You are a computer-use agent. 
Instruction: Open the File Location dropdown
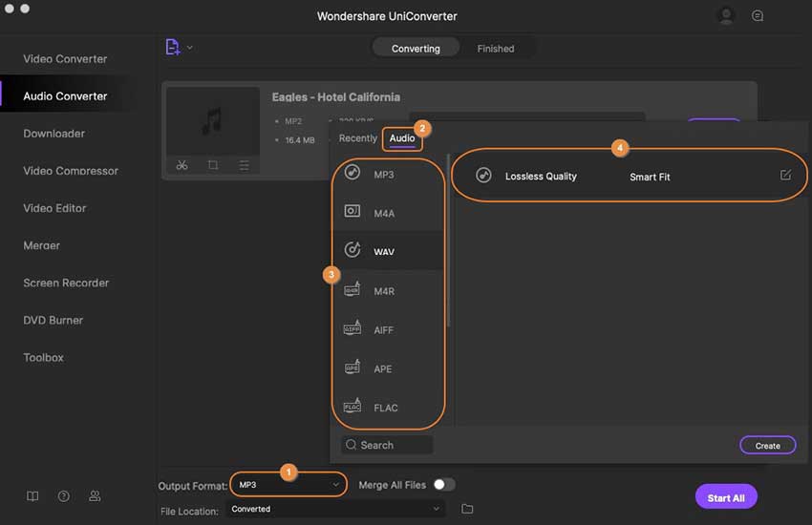click(x=334, y=509)
